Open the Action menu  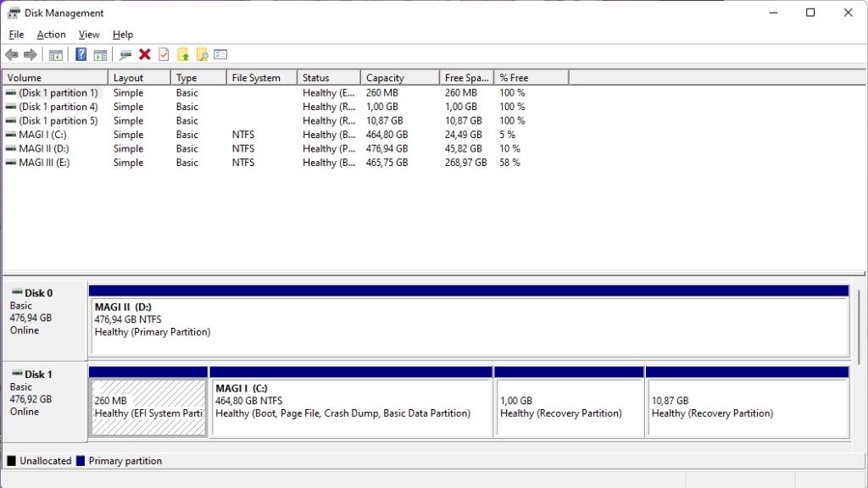tap(51, 34)
